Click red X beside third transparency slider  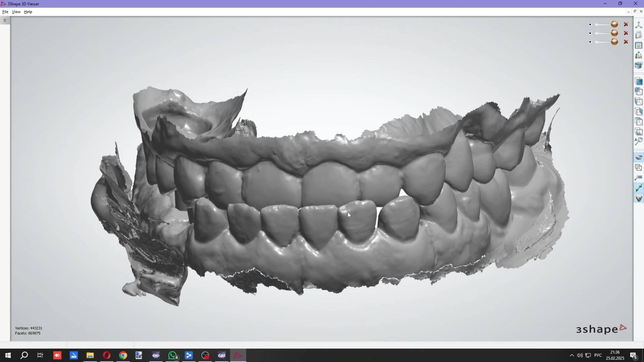point(626,42)
